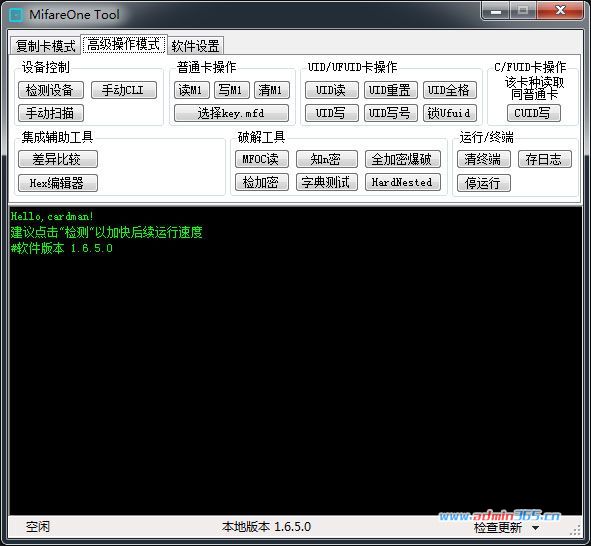Screen dimensions: 591x546
Task: Click the 检测设备 device detection button
Action: click(51, 90)
